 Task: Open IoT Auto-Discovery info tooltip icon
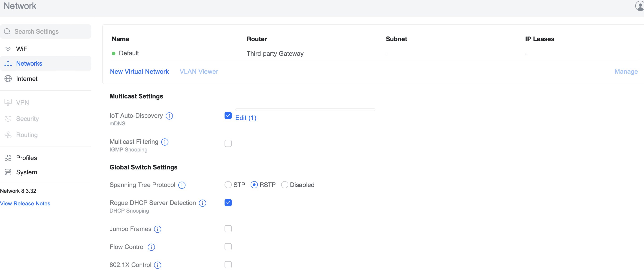169,116
